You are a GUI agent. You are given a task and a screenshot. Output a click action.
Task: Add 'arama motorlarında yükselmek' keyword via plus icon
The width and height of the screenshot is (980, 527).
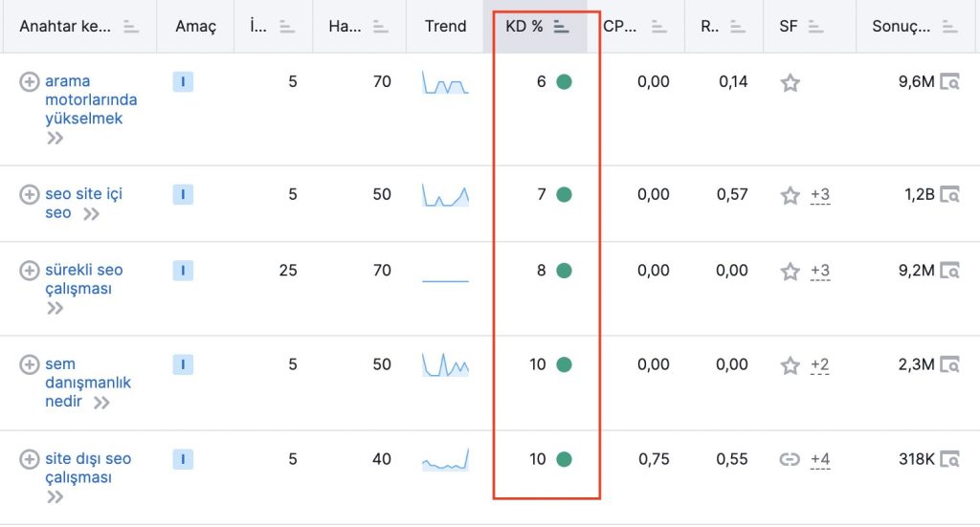click(x=29, y=82)
